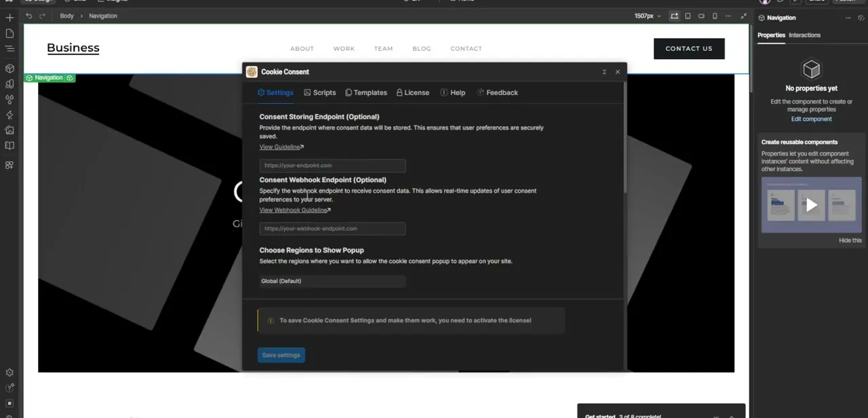The width and height of the screenshot is (868, 418).
Task: Open the Settings tab in Cookie Consent
Action: 275,92
